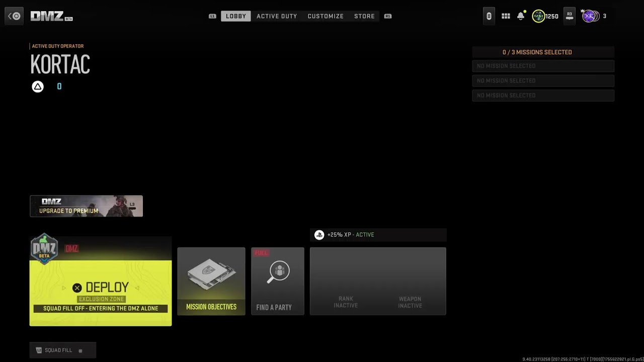Click the PlayStation logo beside +25% XP
The image size is (644, 362).
319,235
